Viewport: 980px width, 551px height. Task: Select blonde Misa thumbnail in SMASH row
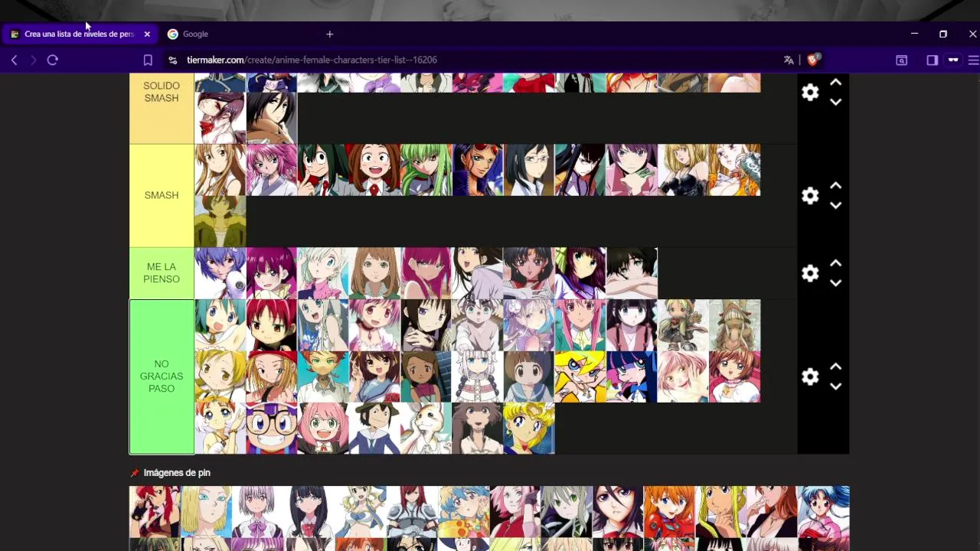pos(683,170)
